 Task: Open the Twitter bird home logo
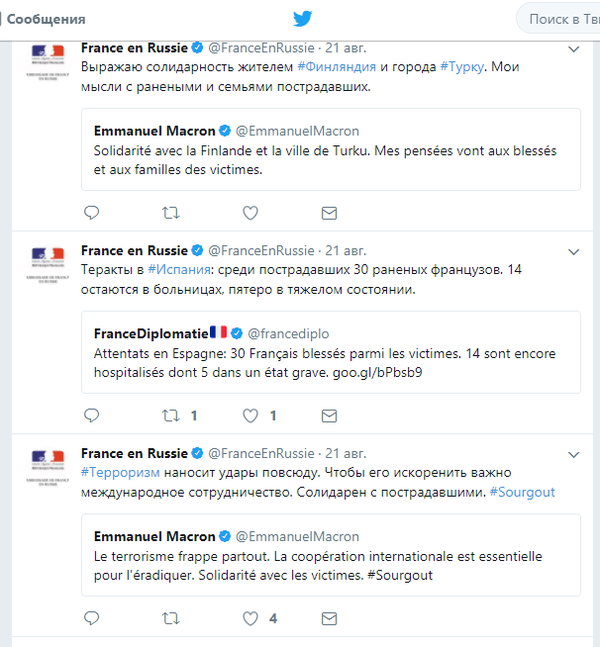pyautogui.click(x=302, y=19)
